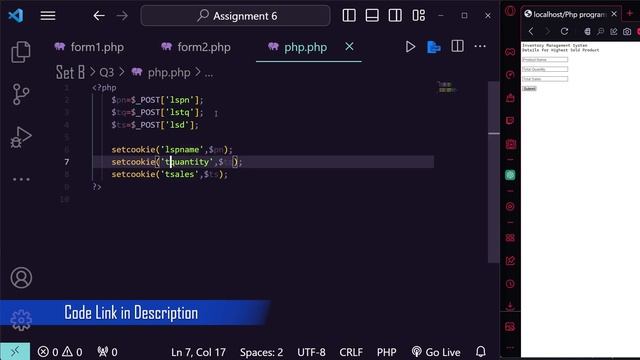Click Total Quantity input field
This screenshot has width=640, height=360.
tap(545, 69)
